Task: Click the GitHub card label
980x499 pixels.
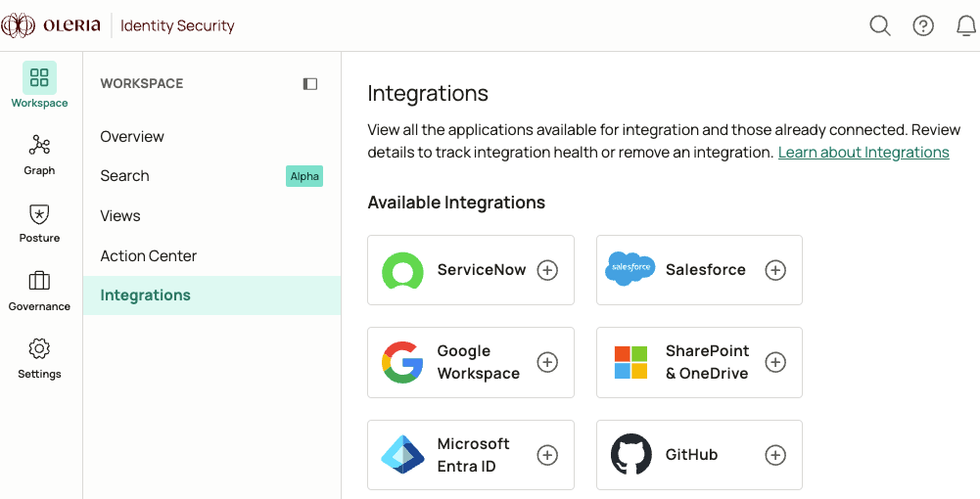Action: pyautogui.click(x=691, y=455)
